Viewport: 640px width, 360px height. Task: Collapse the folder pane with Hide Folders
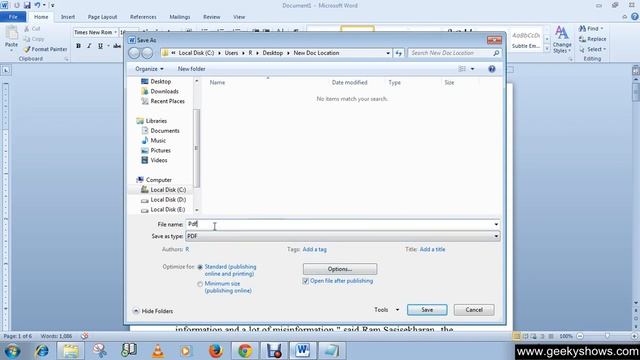(153, 311)
